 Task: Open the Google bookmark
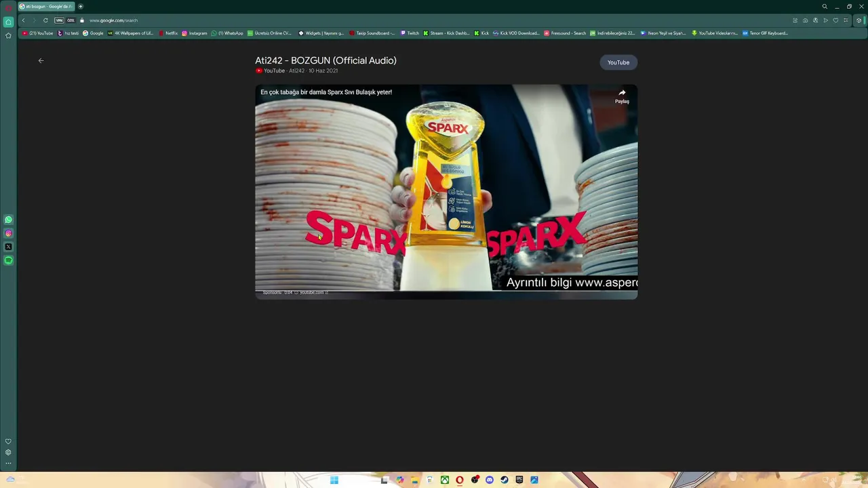pos(94,33)
